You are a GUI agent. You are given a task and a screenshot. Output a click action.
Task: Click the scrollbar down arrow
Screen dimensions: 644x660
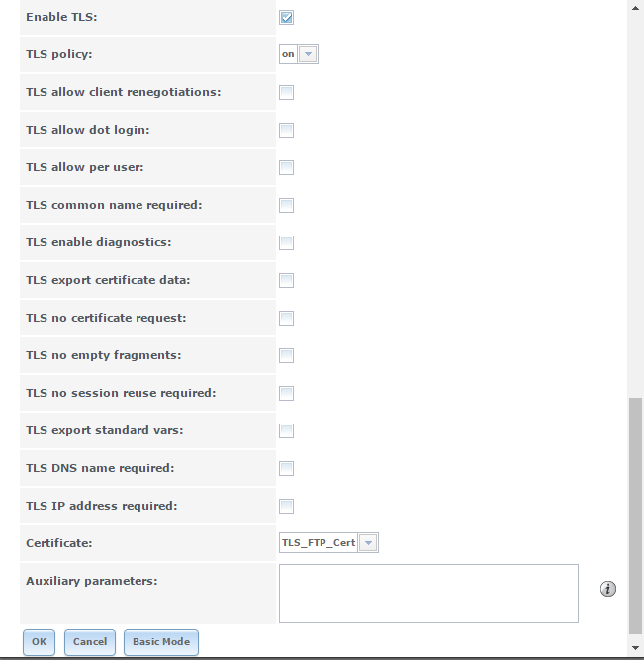point(635,648)
